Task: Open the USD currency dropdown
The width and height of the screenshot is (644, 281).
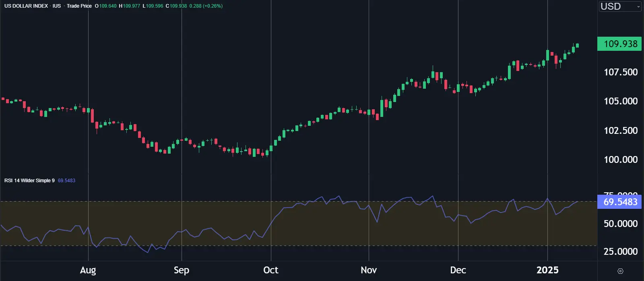Action: coord(620,6)
